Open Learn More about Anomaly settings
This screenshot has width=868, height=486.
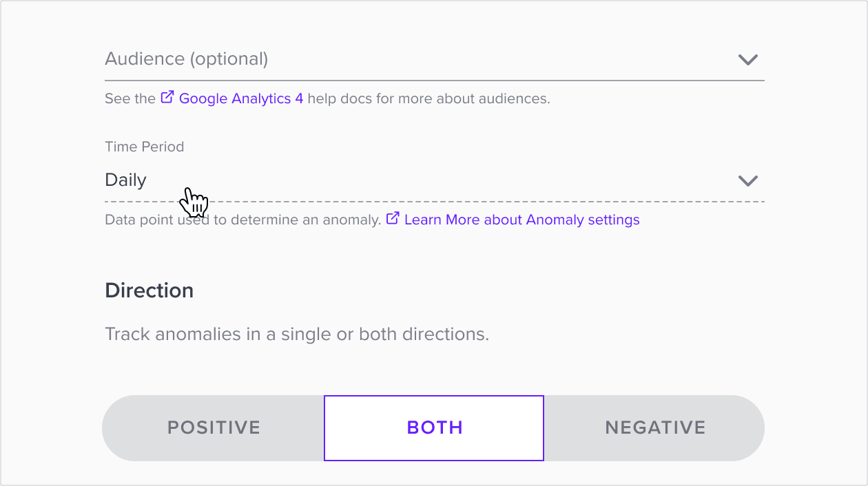(x=521, y=219)
